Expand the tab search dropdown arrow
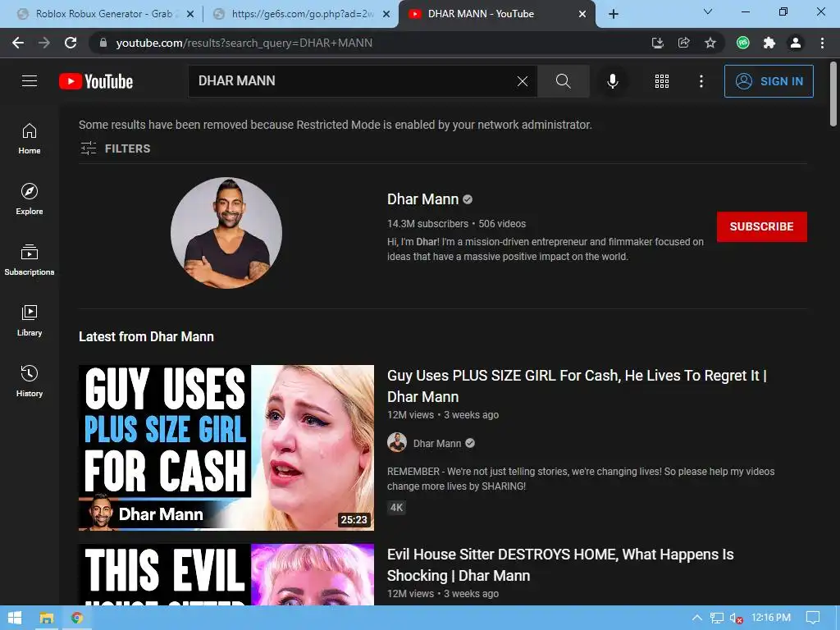This screenshot has width=840, height=630. coord(708,11)
